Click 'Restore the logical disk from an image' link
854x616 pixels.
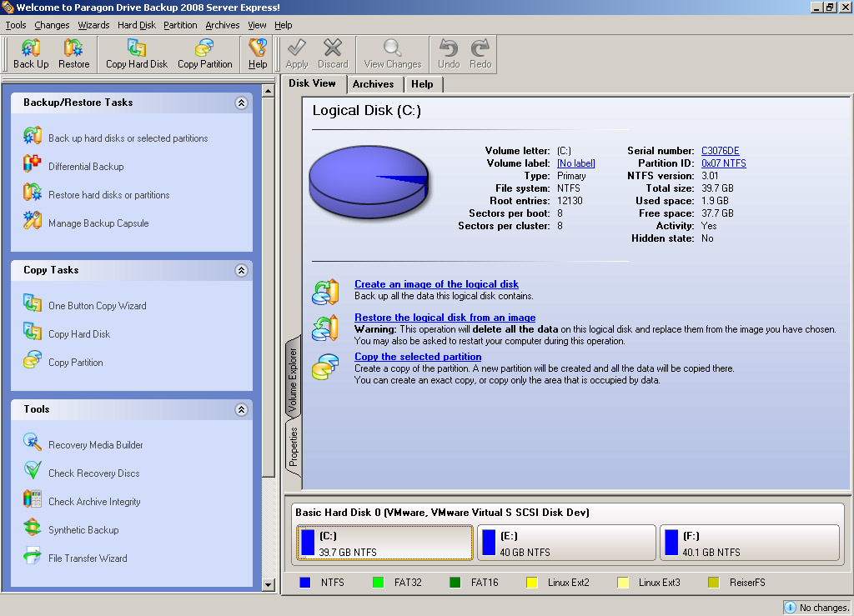pos(445,318)
